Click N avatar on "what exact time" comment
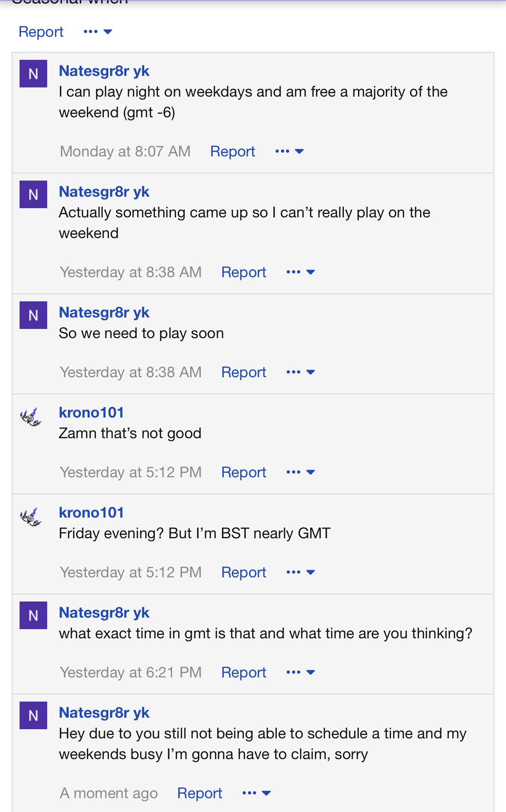The image size is (506, 812). coord(33,615)
